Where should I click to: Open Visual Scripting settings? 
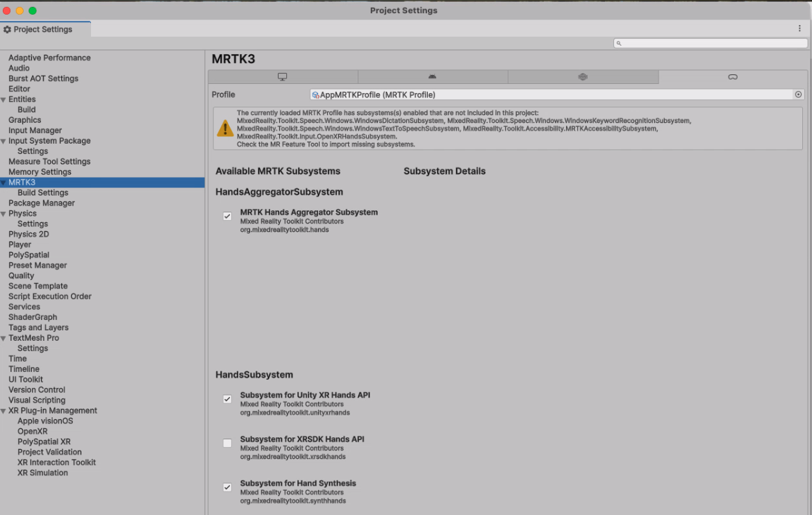click(x=37, y=400)
